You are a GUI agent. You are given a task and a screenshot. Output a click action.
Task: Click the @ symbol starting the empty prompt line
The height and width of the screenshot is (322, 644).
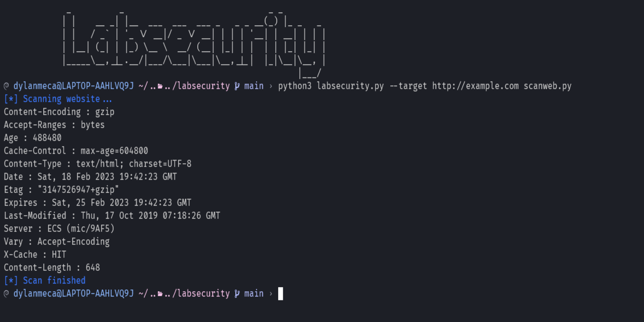tap(6, 293)
